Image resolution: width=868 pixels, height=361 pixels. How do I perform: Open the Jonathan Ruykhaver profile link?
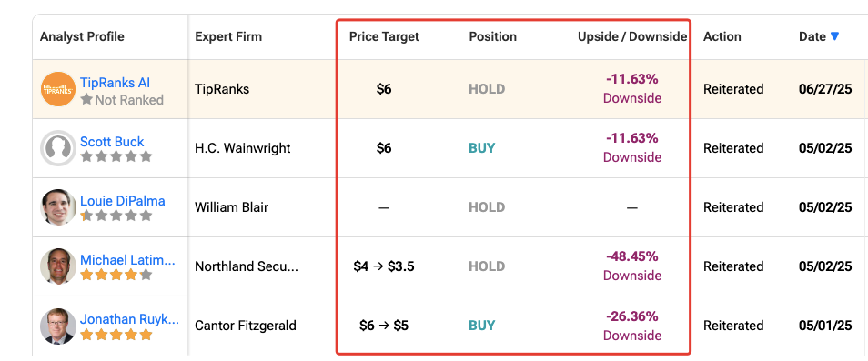point(129,319)
